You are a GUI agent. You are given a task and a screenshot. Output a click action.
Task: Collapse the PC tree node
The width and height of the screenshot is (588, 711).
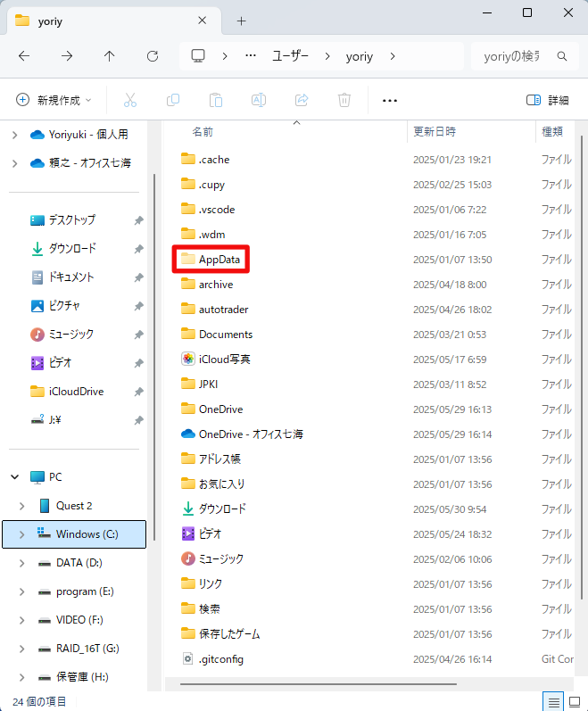14,477
